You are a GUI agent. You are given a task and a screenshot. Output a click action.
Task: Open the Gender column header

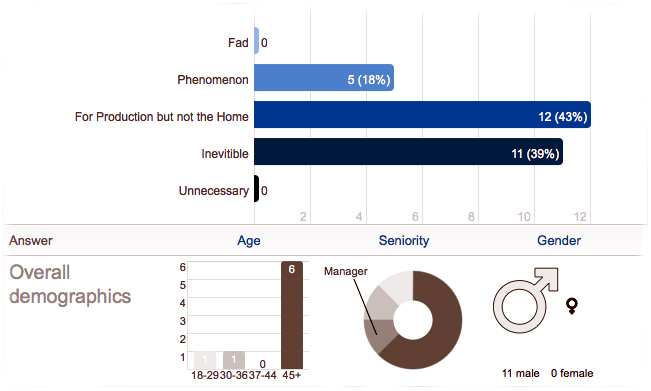[559, 241]
